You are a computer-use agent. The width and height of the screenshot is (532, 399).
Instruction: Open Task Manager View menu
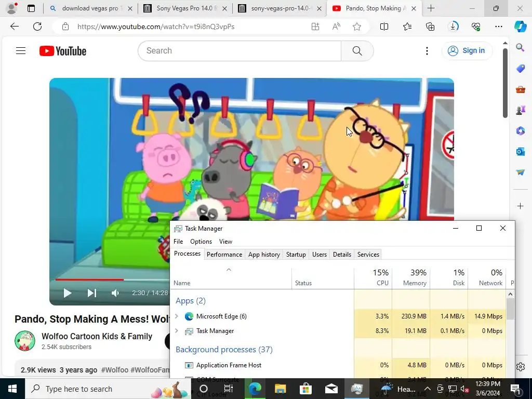click(225, 242)
